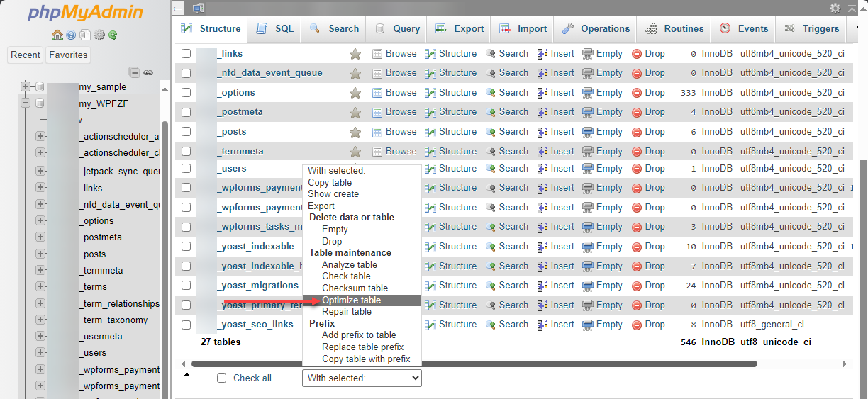Open Structure for the _options row
The width and height of the screenshot is (868, 399).
click(450, 92)
